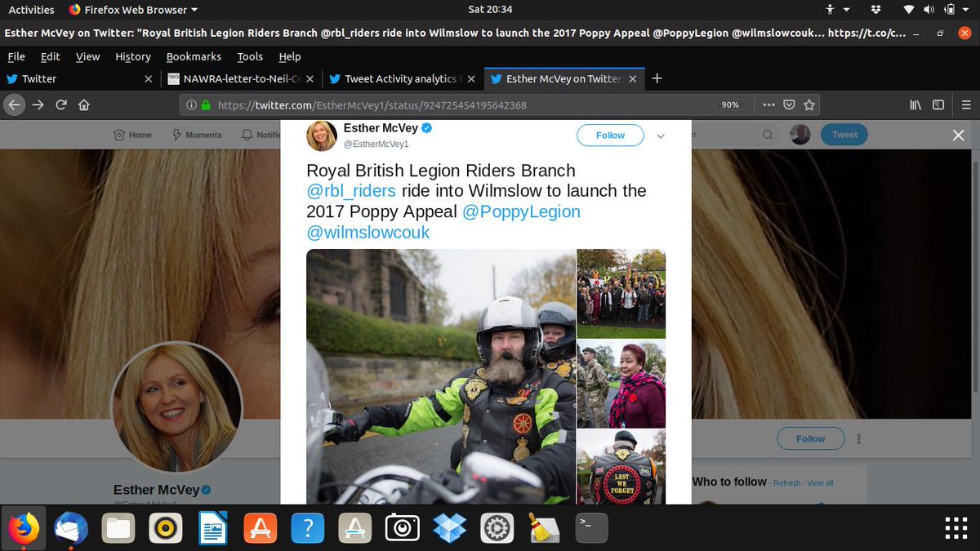The image size is (980, 551).
Task: Open @rbl_riders mention link
Action: [351, 191]
